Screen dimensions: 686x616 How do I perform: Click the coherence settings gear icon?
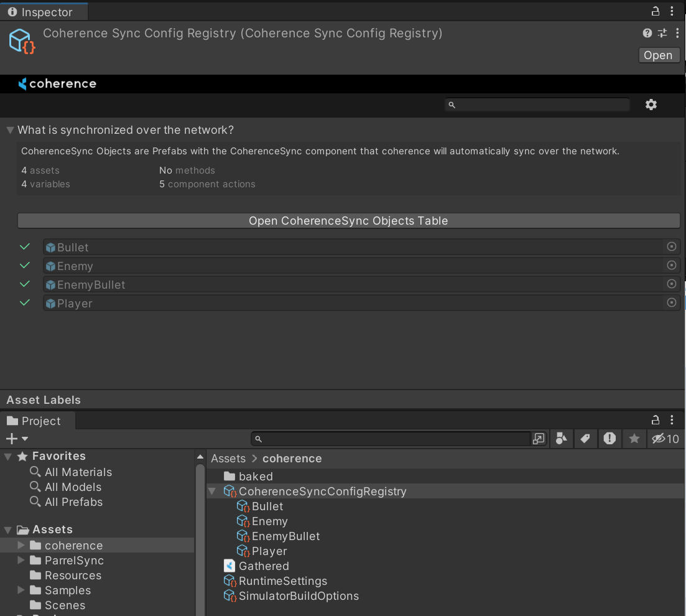tap(651, 105)
